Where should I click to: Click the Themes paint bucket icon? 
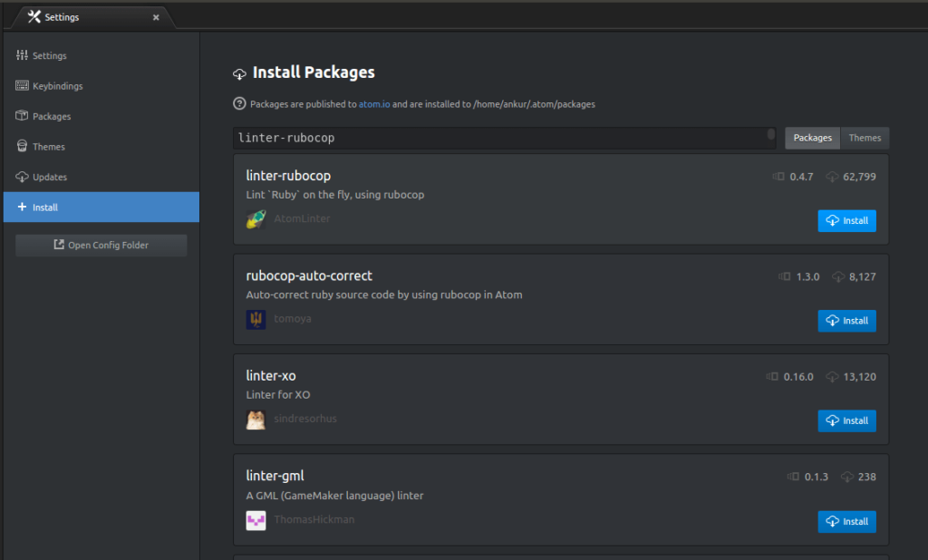(x=22, y=146)
